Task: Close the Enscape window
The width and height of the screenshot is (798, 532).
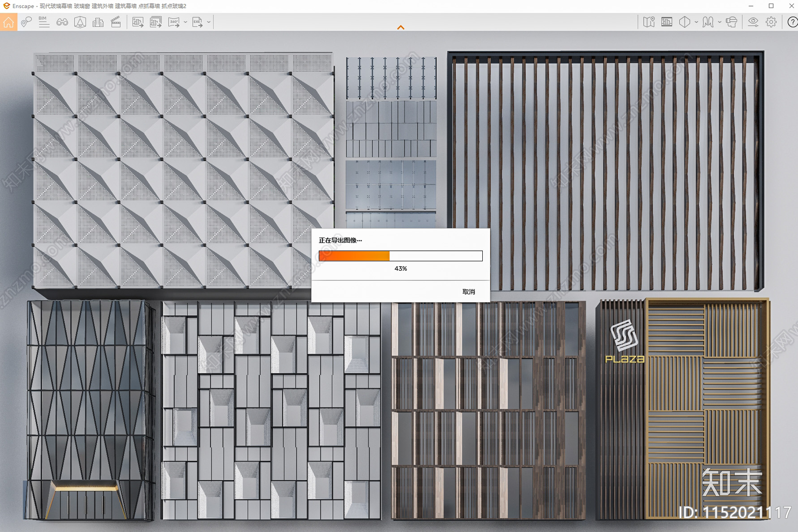Action: [791, 6]
